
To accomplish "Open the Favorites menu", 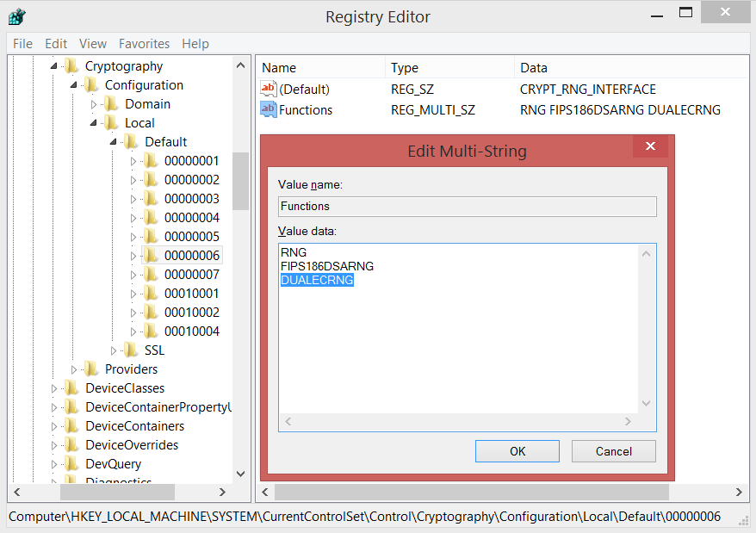I will point(144,43).
